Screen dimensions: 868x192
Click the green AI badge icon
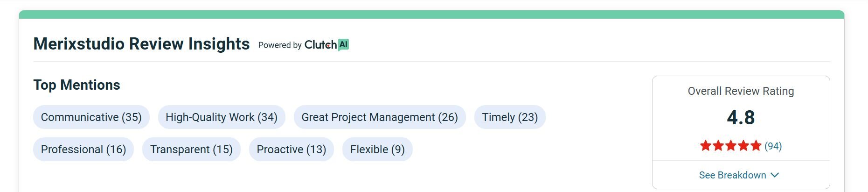tap(344, 44)
